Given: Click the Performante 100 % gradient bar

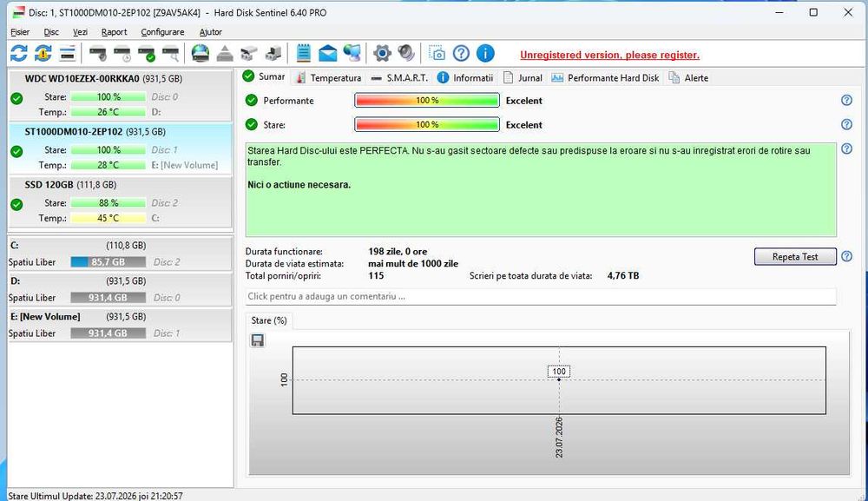Looking at the screenshot, I should click(x=427, y=100).
